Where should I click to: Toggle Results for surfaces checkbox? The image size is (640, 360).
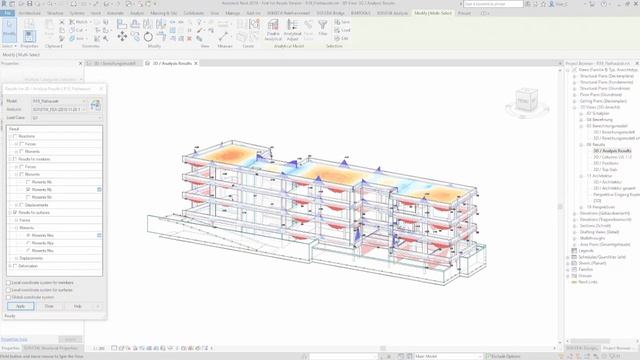pos(15,213)
